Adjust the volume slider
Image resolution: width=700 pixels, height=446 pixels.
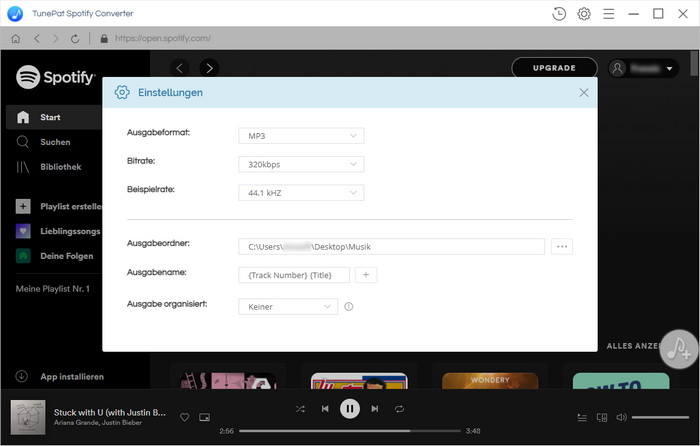point(660,418)
